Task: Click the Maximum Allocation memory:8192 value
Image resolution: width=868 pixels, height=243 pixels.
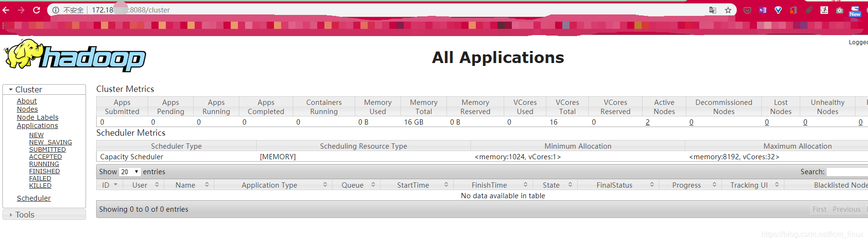Action: 734,157
